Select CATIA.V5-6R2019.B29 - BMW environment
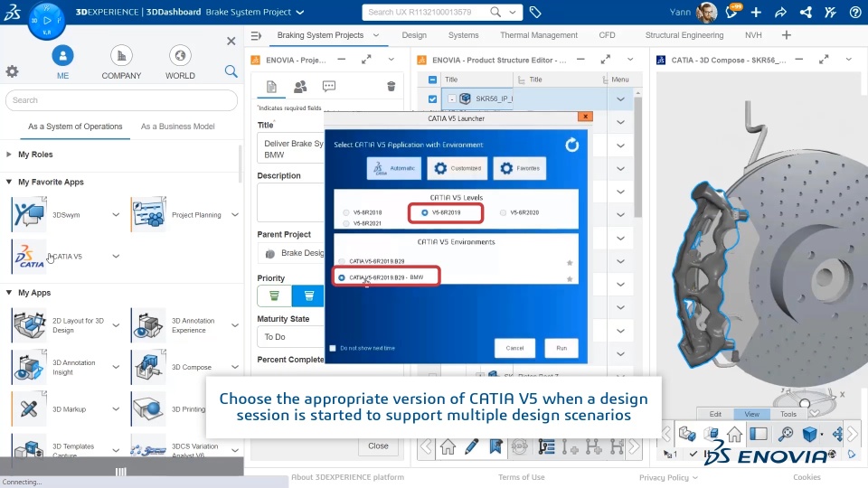This screenshot has width=868, height=488. [x=342, y=277]
